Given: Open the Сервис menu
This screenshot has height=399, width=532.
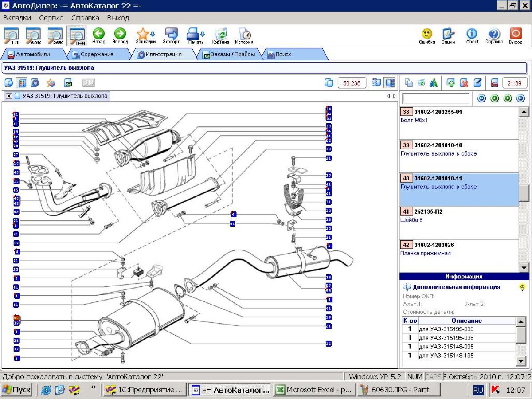Looking at the screenshot, I should click(x=51, y=18).
